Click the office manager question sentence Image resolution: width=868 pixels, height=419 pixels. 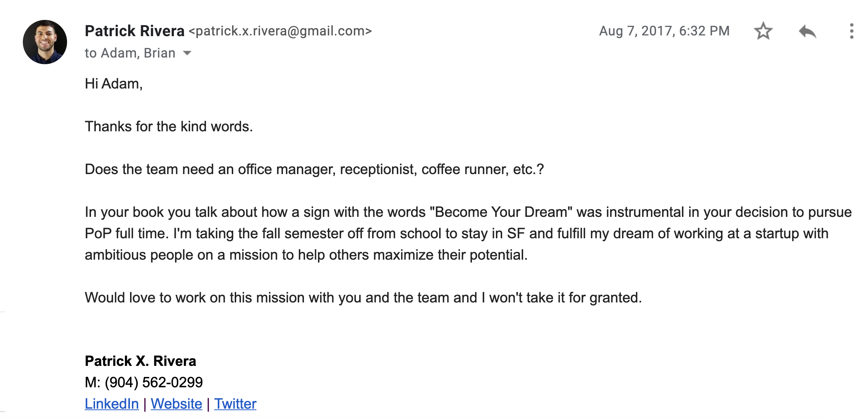[x=314, y=169]
